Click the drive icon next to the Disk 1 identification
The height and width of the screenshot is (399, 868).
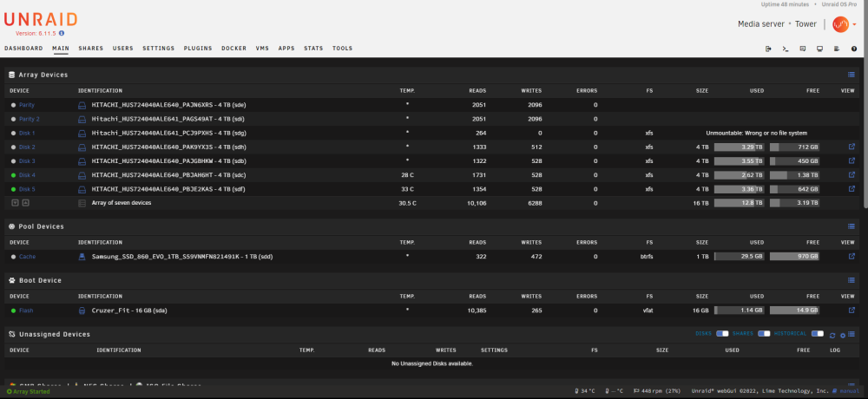[x=82, y=133]
